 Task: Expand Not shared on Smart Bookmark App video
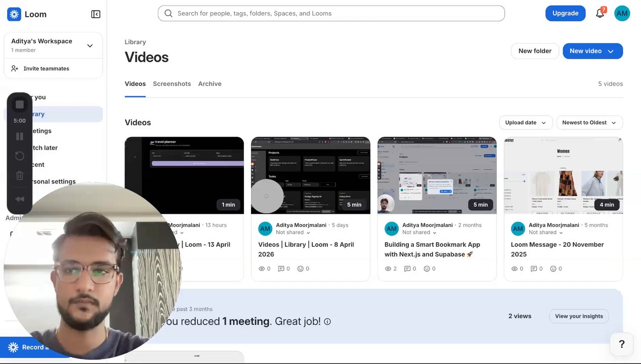click(419, 233)
